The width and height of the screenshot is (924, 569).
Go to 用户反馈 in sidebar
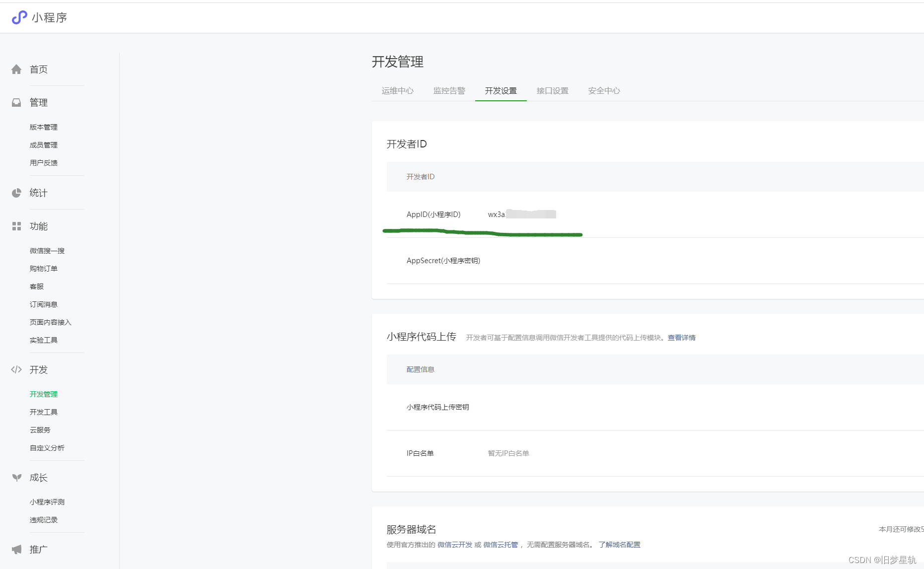click(44, 163)
